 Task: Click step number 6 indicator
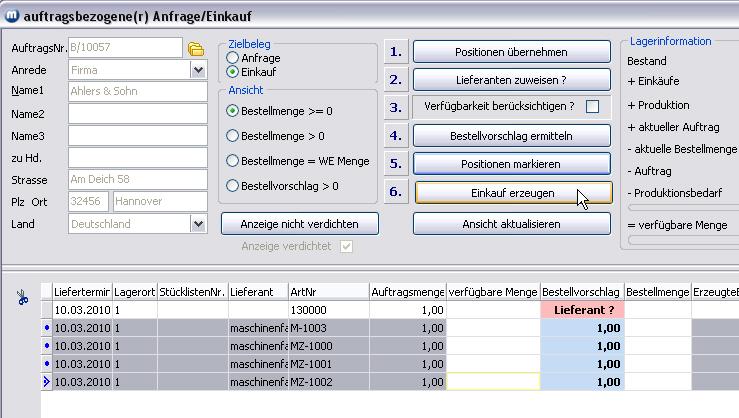pyautogui.click(x=396, y=192)
